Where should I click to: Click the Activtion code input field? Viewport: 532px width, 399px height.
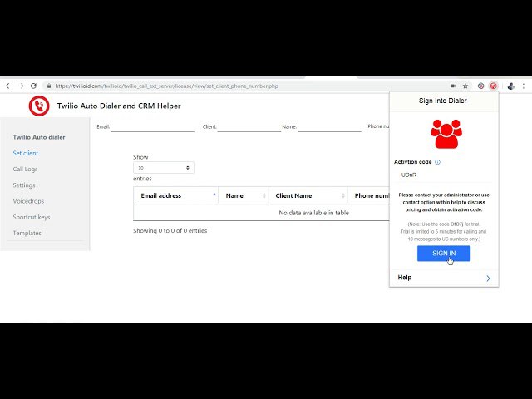444,175
